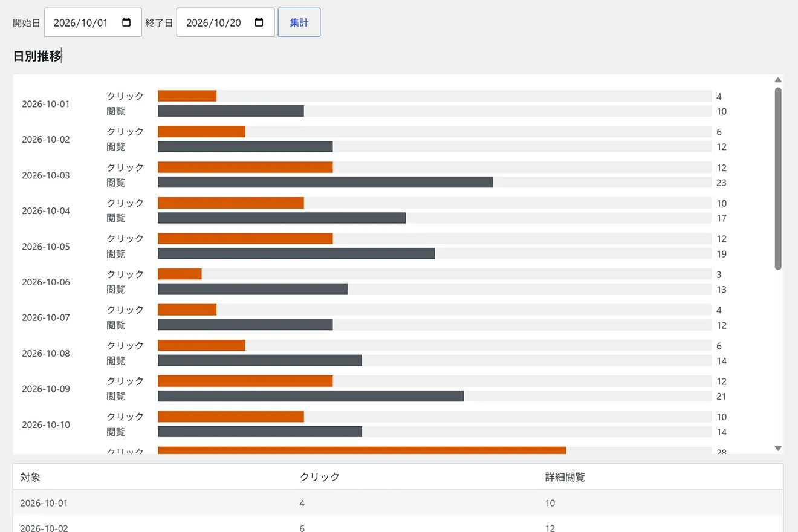Click the 詳細閲覧 column header
798x532 pixels.
[x=565, y=477]
